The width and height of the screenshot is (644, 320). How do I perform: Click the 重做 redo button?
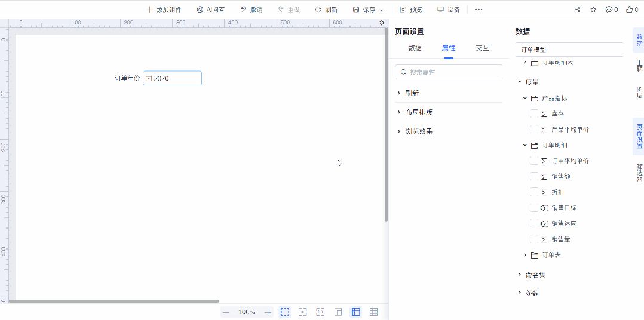pos(289,10)
